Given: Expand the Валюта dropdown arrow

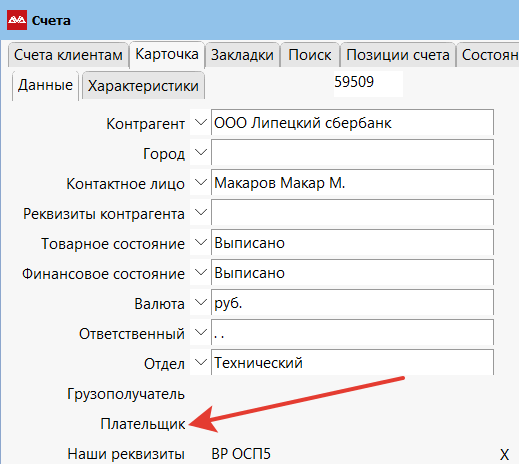Looking at the screenshot, I should [200, 302].
